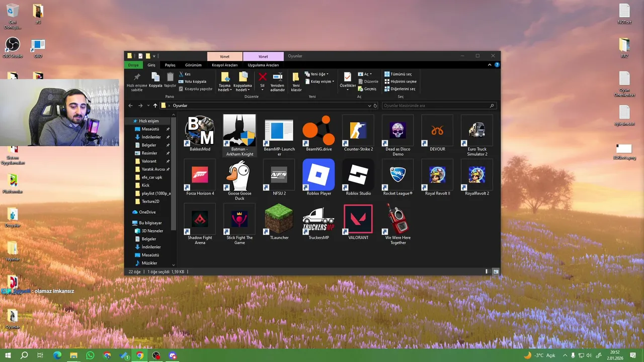This screenshot has height=362, width=644.
Task: Open the Kısayol Araçları tab
Action: point(224,65)
